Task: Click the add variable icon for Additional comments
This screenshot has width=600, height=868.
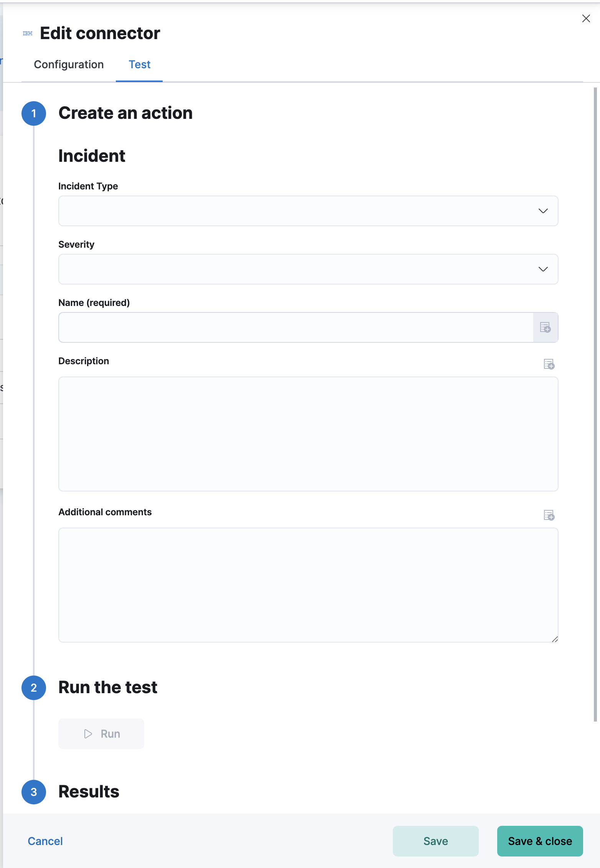Action: 549,515
